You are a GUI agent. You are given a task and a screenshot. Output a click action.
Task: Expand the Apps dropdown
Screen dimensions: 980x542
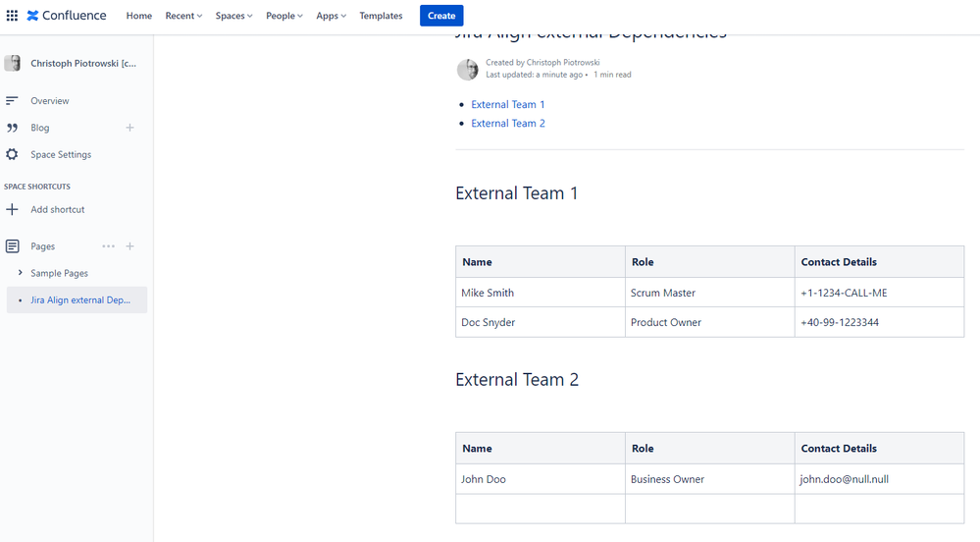tap(331, 16)
